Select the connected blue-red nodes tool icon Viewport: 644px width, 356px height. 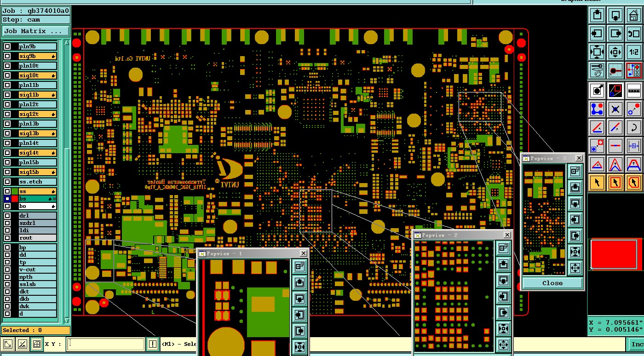point(597,109)
